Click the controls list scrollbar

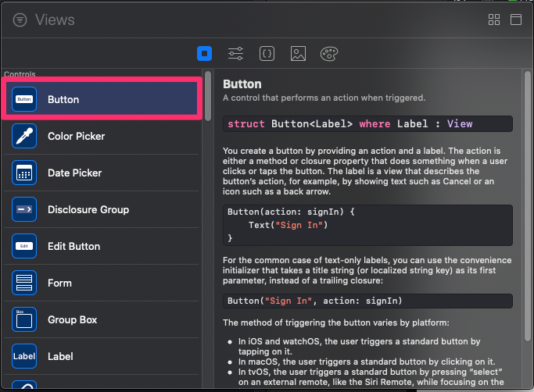[208, 96]
